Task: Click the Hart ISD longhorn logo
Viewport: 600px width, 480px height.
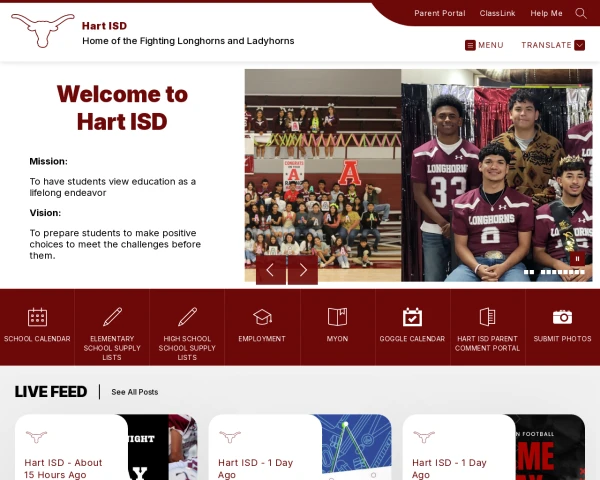Action: click(x=42, y=31)
